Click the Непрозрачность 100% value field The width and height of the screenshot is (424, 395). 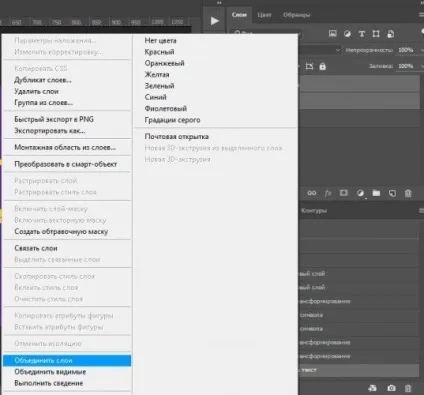coord(406,50)
